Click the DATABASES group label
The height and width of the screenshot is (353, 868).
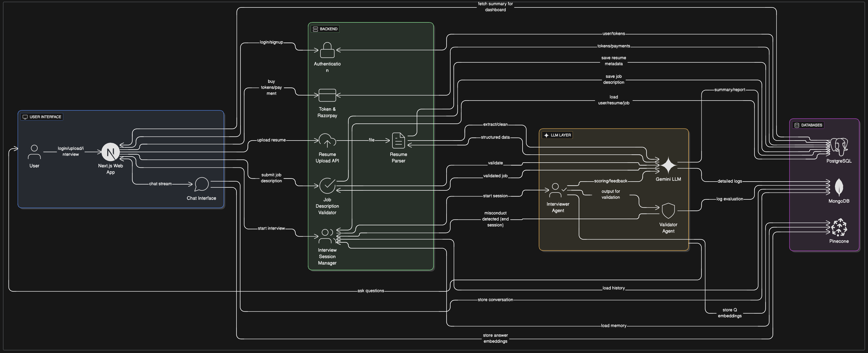(808, 125)
